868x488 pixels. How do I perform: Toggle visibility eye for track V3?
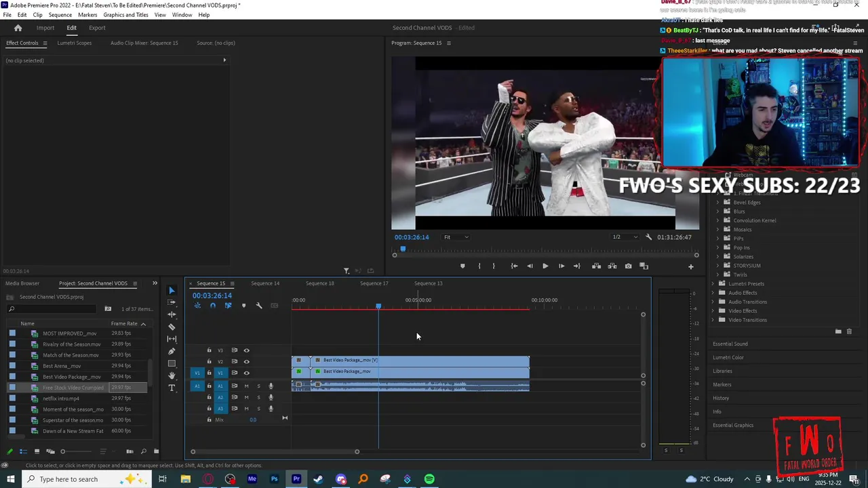pyautogui.click(x=246, y=350)
